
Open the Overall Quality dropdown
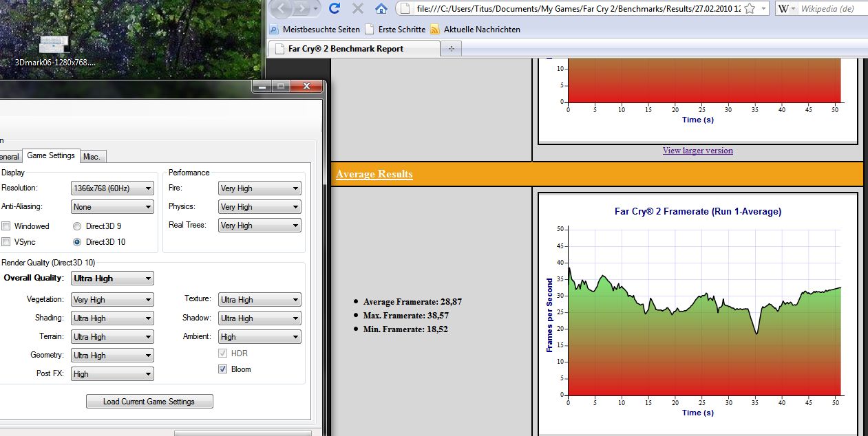112,278
